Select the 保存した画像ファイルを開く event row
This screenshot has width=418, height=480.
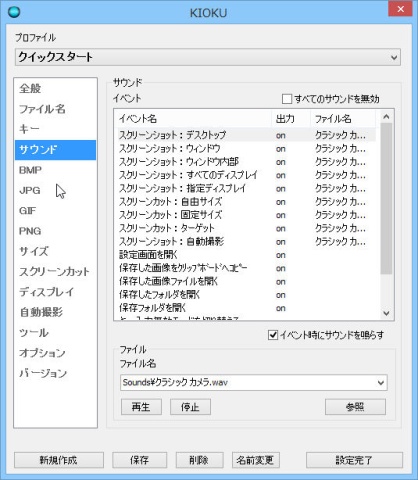(247, 282)
